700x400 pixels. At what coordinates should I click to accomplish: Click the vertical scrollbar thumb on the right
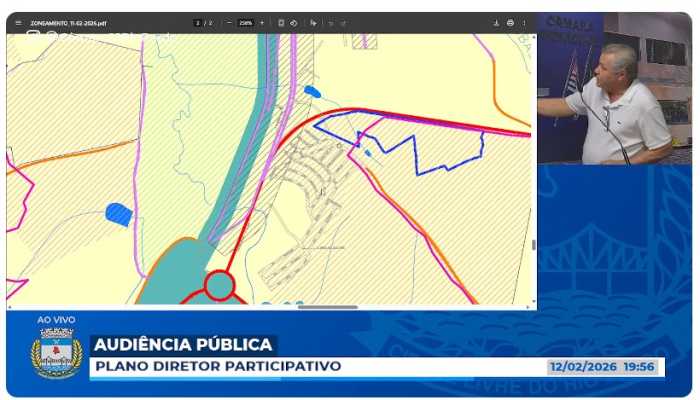pos(533,244)
